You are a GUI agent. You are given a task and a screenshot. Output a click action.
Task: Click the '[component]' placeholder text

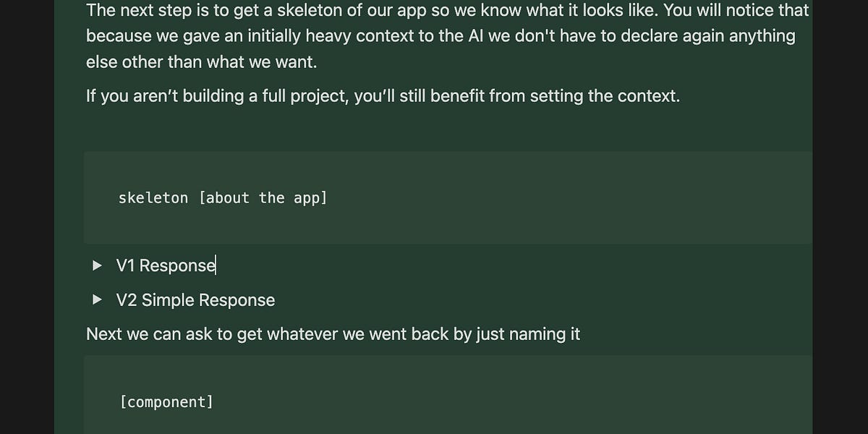coord(167,401)
